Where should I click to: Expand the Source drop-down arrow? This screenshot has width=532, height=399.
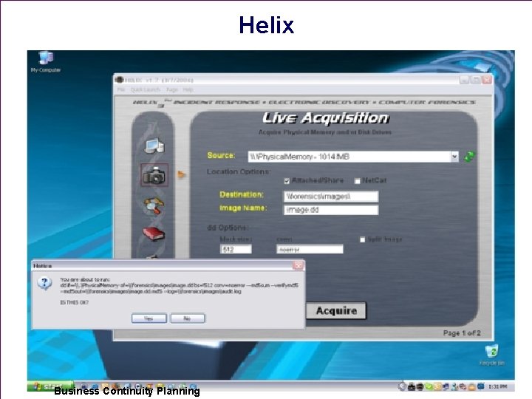(454, 157)
